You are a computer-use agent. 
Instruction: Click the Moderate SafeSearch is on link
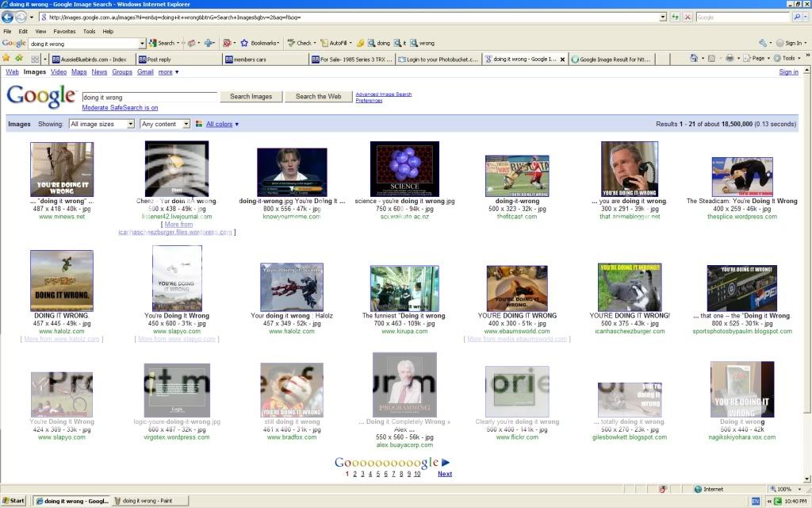pos(121,108)
